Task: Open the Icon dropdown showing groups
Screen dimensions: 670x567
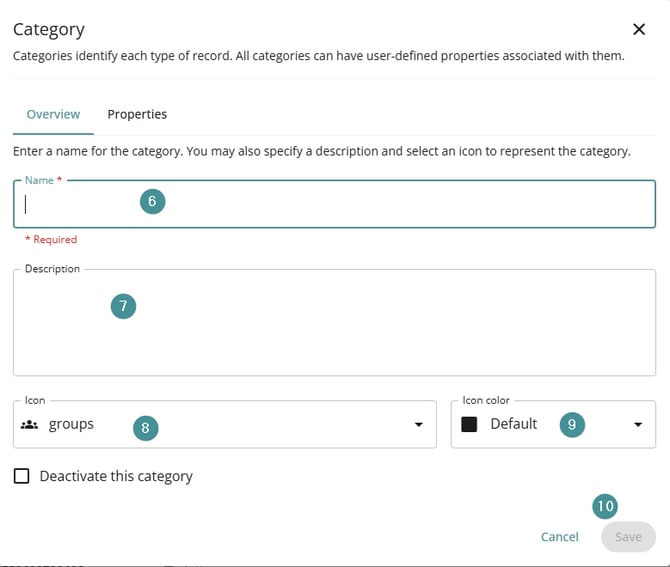Action: [250, 424]
